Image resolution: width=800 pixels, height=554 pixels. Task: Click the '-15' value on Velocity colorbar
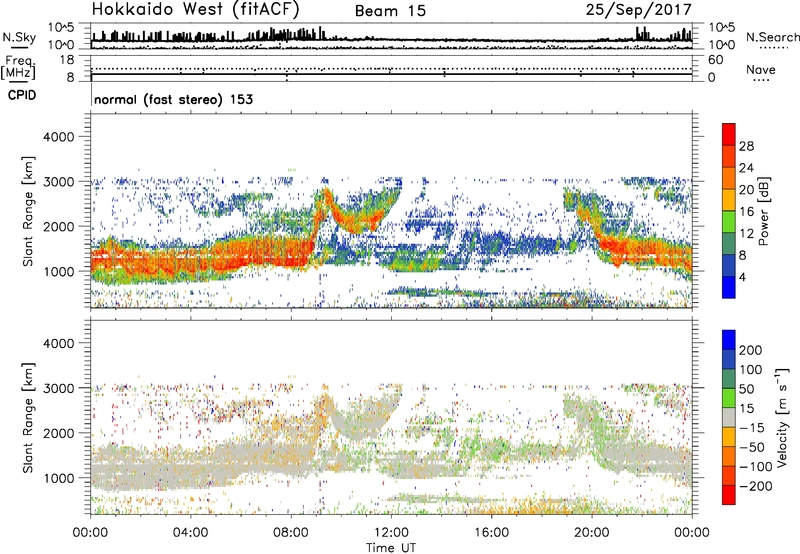coord(752,428)
